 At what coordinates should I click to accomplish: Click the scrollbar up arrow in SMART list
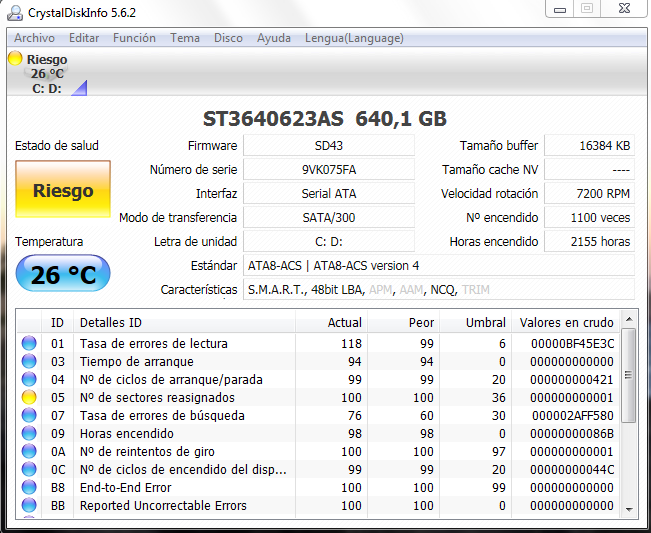629,319
